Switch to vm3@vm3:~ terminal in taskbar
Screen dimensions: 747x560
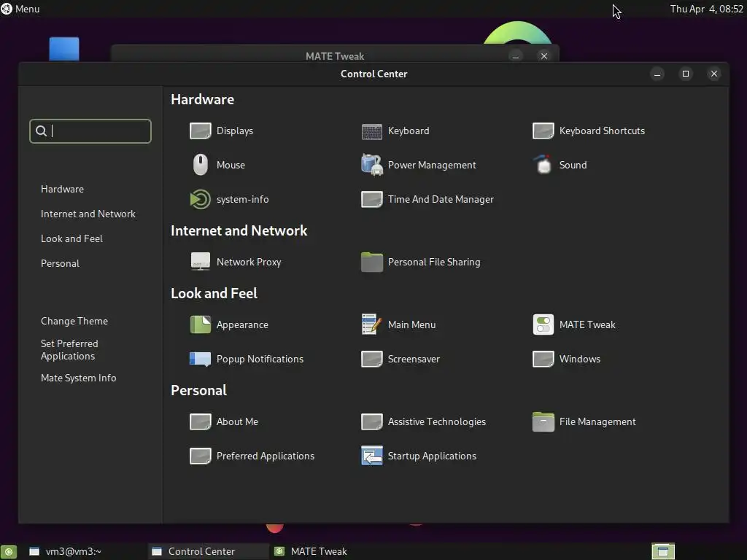point(85,551)
